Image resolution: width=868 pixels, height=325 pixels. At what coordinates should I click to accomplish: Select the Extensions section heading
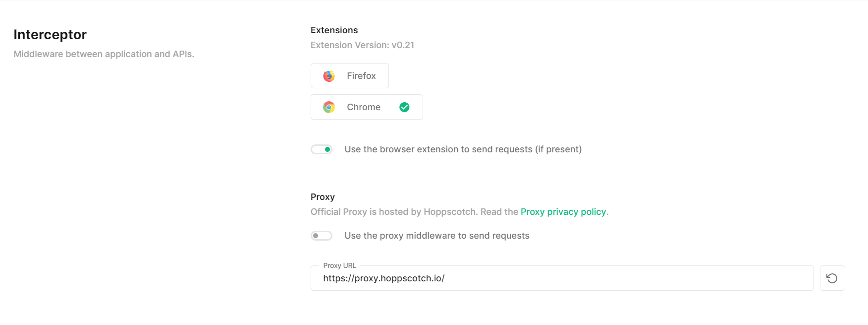click(x=334, y=30)
